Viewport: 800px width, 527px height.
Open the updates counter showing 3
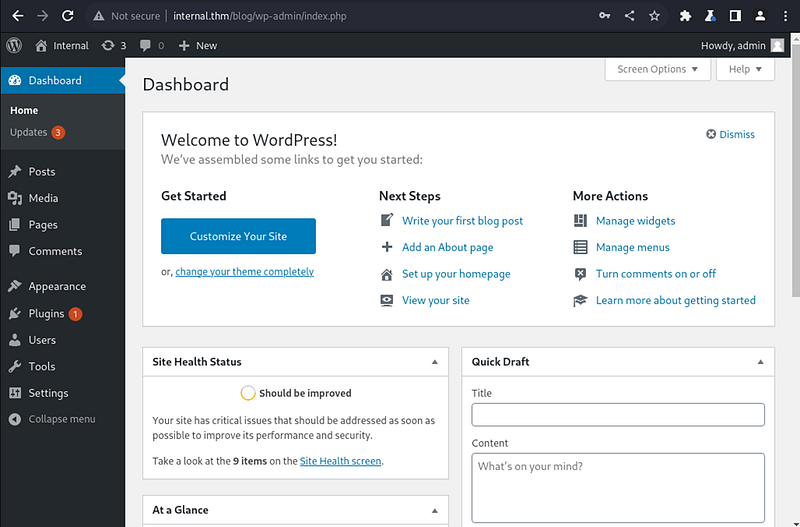113,45
